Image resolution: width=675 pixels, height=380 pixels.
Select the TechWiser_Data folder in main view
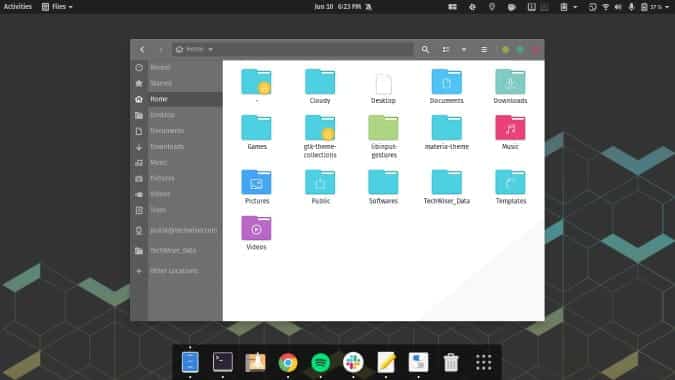click(446, 186)
